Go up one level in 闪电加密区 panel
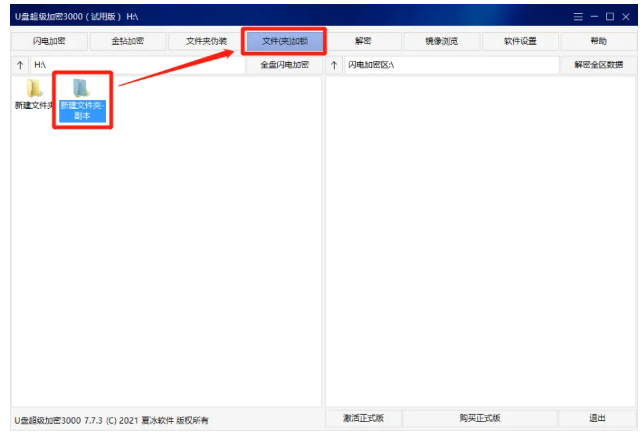 click(334, 65)
